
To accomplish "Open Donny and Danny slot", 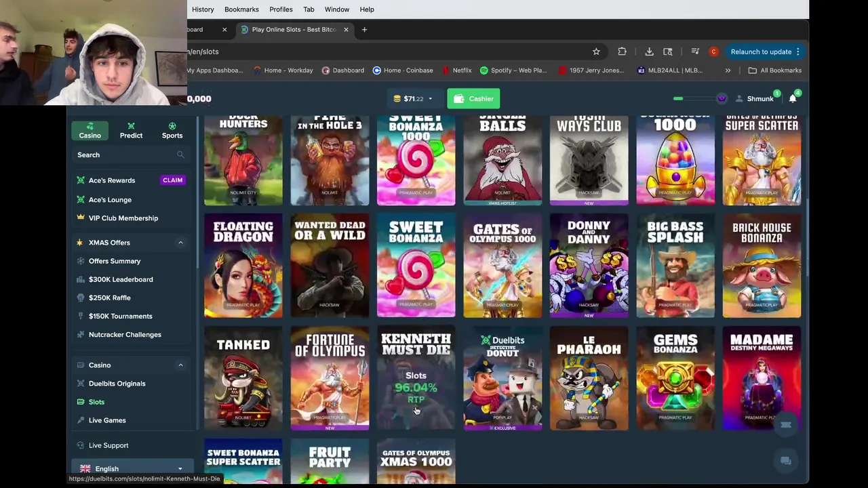I will pos(589,266).
